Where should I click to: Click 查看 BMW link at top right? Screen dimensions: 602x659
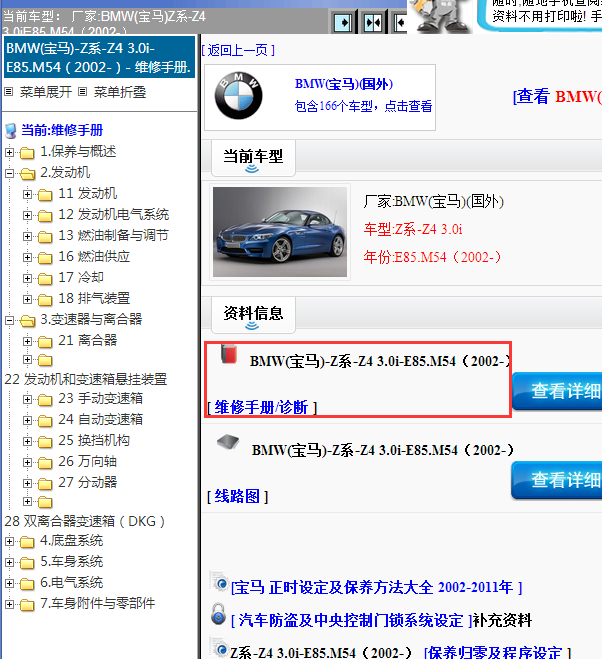557,96
